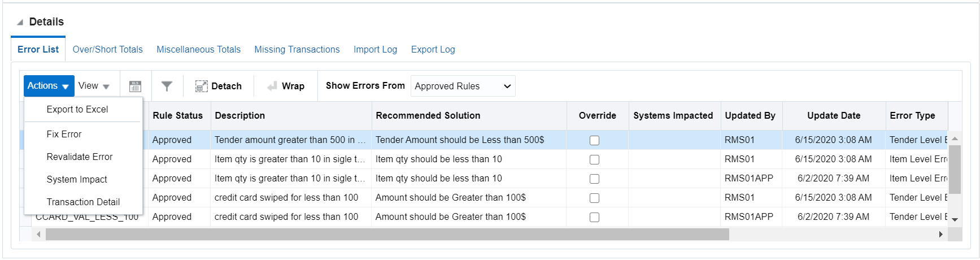Check Override for Tender amount row

coord(594,140)
